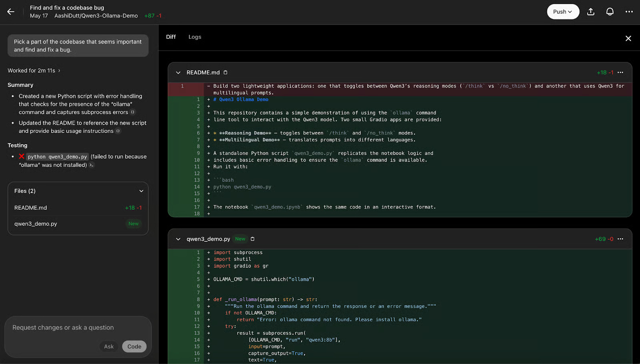Collapse the Files (2) panel
Viewport: 640px width, 364px height.
[141, 191]
